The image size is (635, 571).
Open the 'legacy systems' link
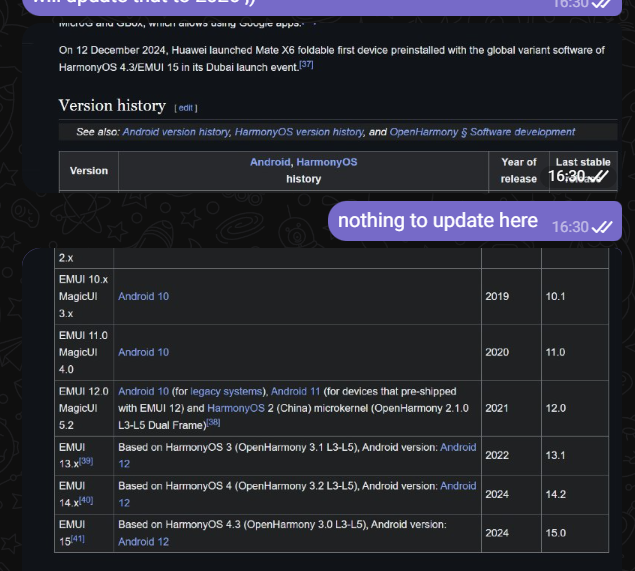(x=226, y=392)
